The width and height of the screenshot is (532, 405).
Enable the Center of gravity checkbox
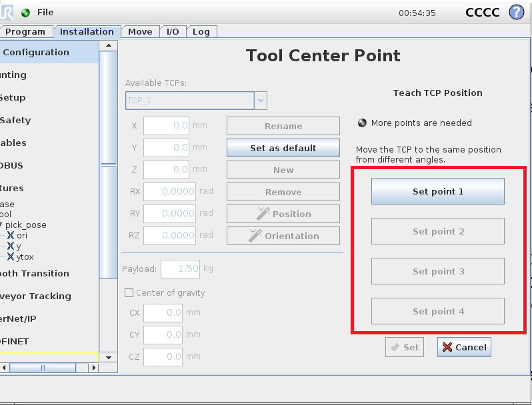pos(129,292)
